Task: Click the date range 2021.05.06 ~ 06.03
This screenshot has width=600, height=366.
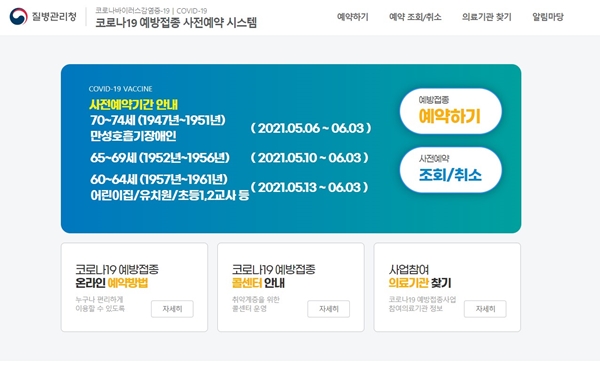Action: [x=311, y=128]
